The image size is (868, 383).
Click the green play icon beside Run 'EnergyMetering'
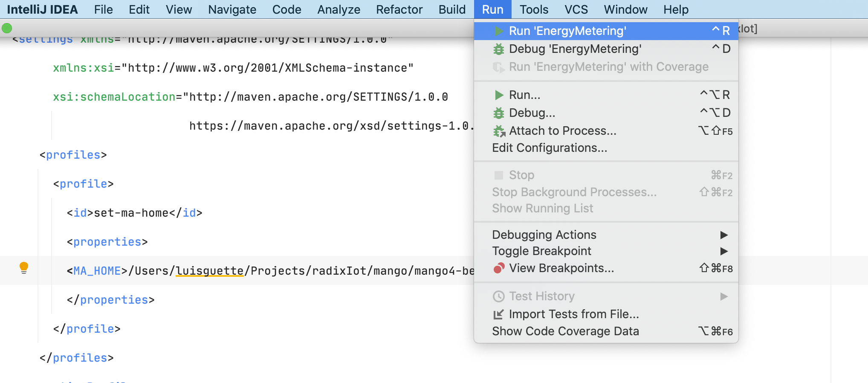[498, 31]
